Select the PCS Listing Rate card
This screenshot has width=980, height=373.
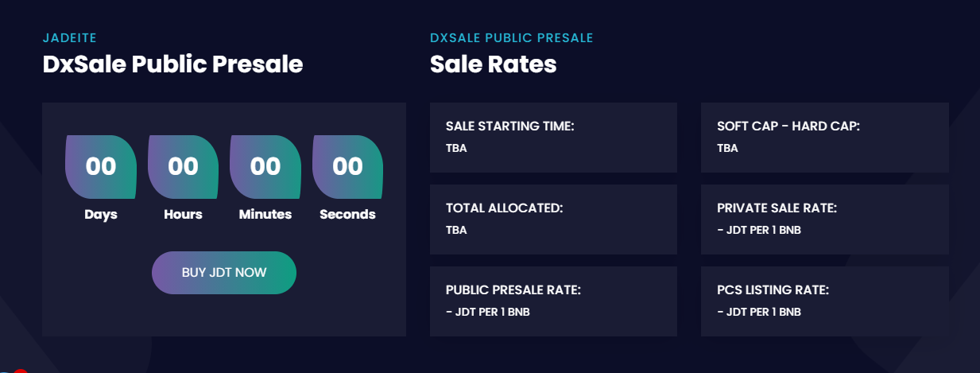click(824, 301)
